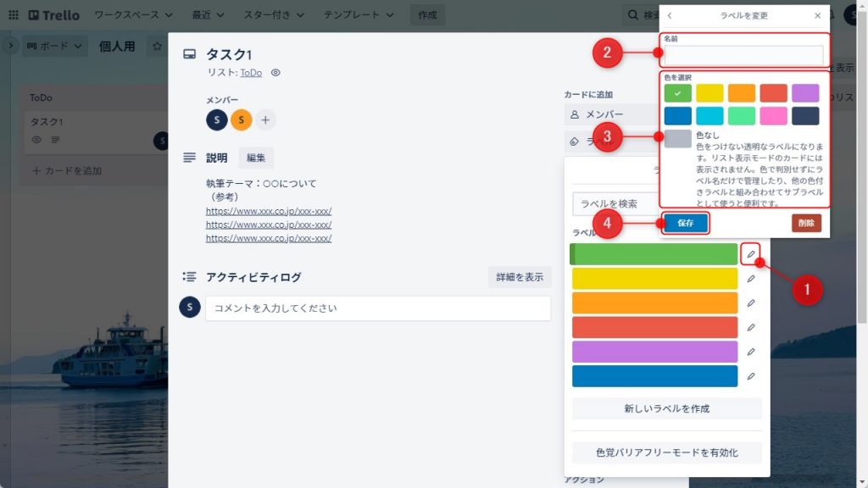
Task: Edit the green label with pencil icon
Action: [751, 254]
